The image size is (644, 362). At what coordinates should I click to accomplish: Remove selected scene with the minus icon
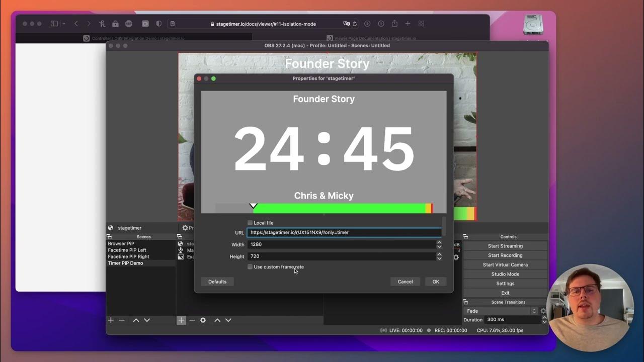[x=122, y=320]
